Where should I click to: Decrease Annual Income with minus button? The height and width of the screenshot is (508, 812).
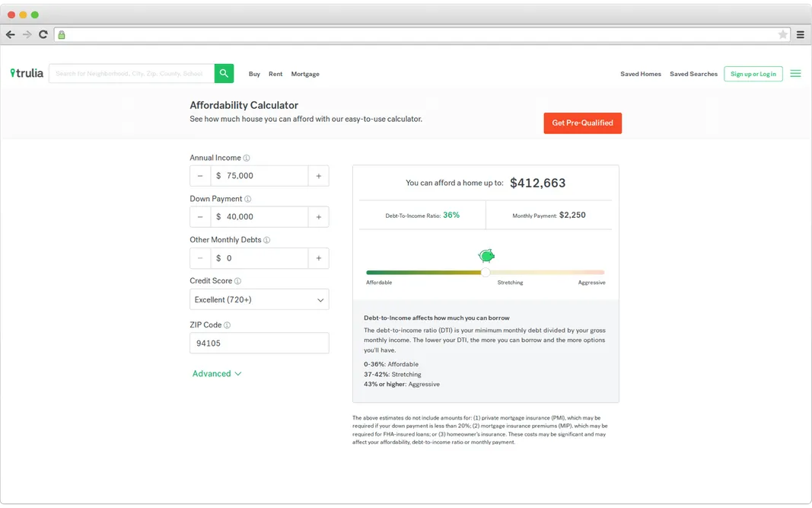click(x=200, y=176)
